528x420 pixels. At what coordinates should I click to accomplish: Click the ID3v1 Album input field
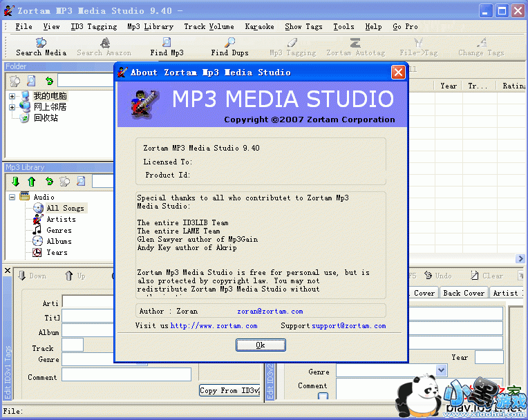pyautogui.click(x=88, y=330)
